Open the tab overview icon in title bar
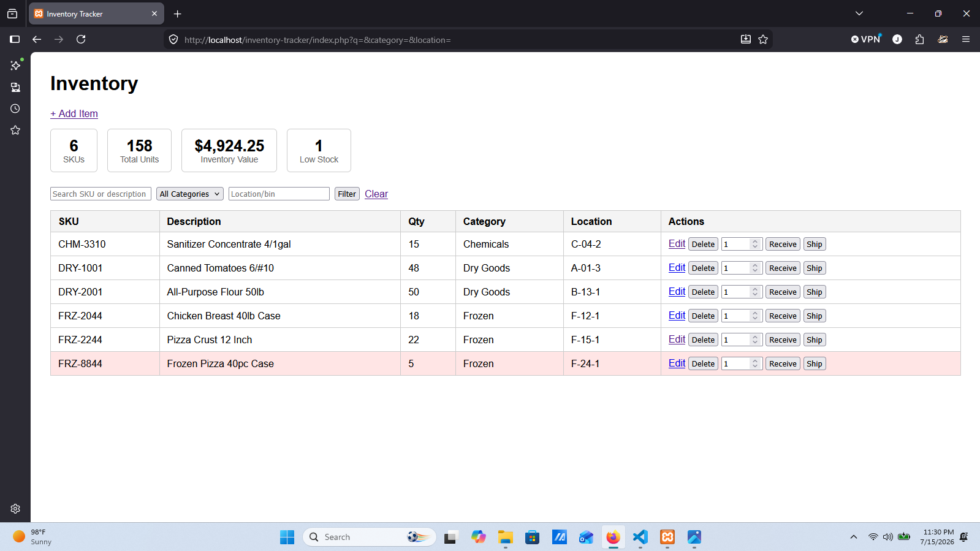The image size is (980, 551). click(x=12, y=13)
